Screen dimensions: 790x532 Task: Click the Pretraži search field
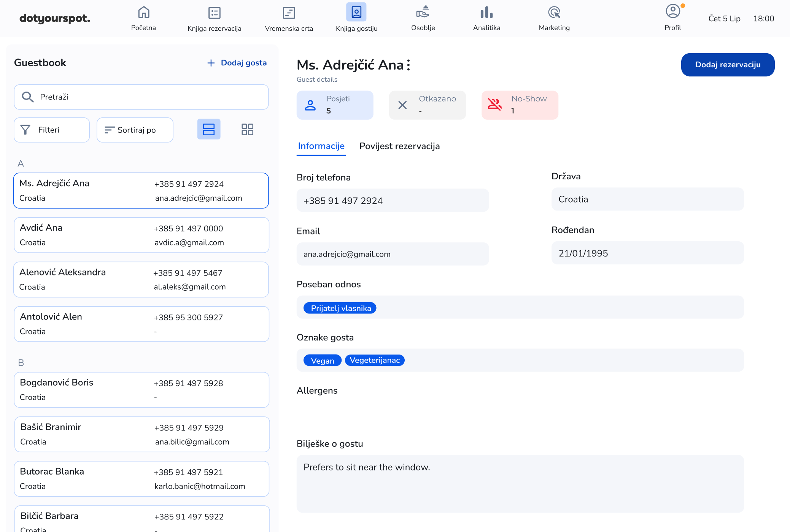tap(141, 97)
